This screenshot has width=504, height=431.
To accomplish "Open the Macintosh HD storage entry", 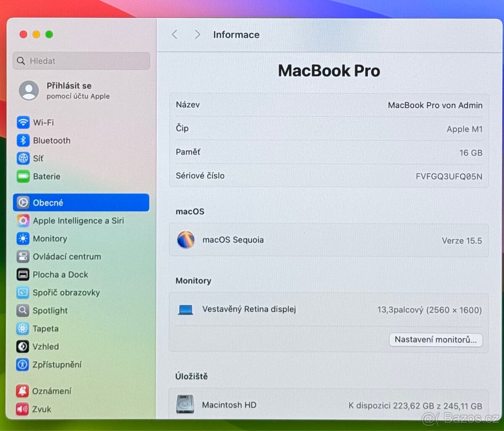I will pyautogui.click(x=229, y=405).
